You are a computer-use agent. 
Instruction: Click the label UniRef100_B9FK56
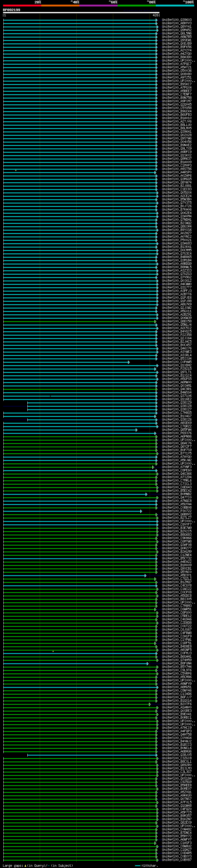coord(177,47)
